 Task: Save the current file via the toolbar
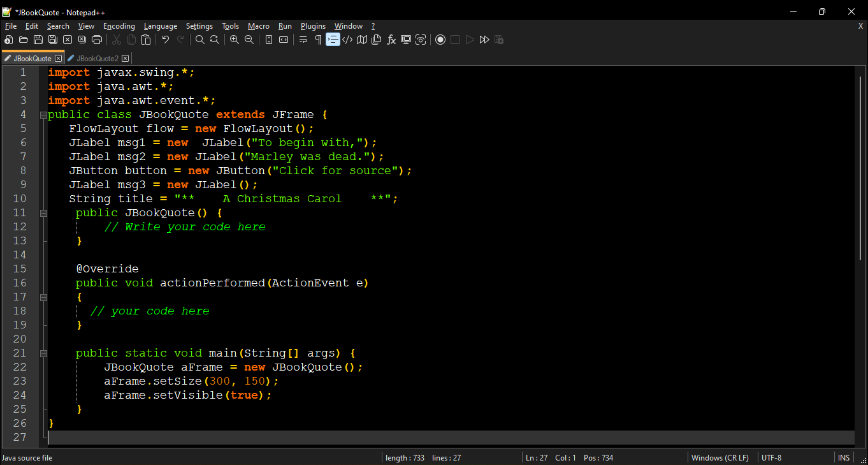[38, 40]
